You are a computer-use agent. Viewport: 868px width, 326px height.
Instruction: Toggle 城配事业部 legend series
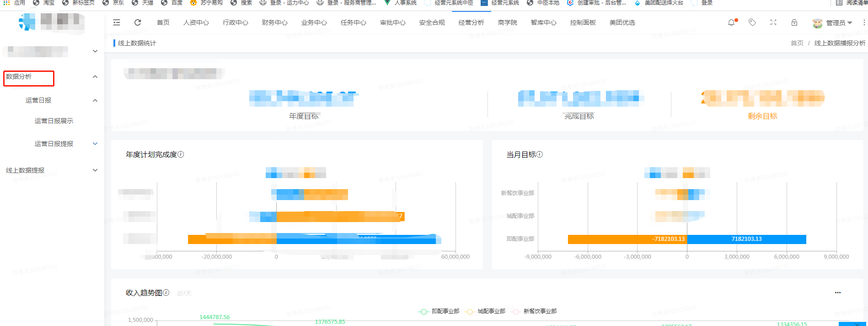point(485,311)
